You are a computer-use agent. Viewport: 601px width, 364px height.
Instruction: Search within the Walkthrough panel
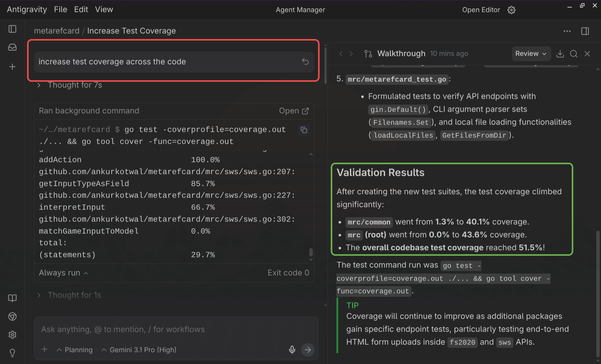[x=573, y=54]
